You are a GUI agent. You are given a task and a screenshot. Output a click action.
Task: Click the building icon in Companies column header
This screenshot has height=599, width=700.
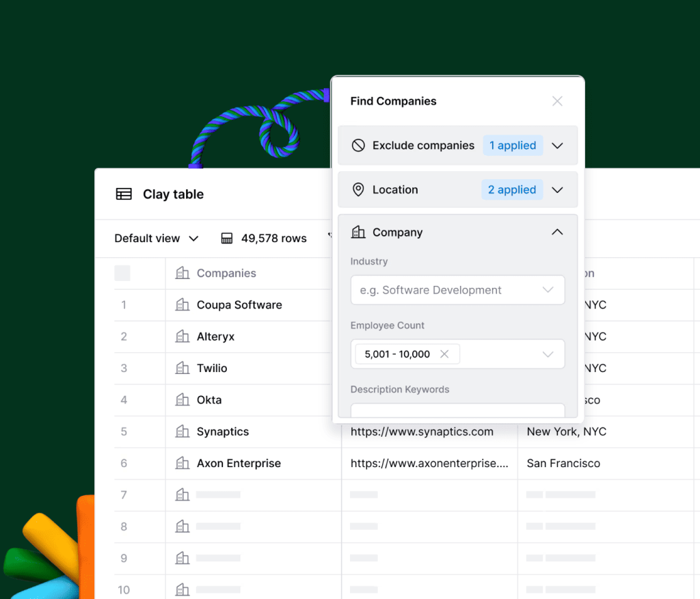(182, 273)
